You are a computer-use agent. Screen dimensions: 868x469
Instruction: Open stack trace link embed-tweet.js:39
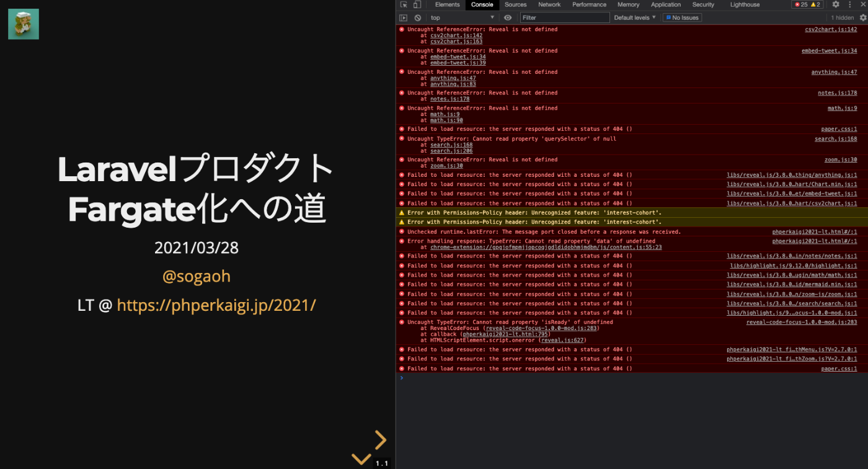(x=458, y=63)
